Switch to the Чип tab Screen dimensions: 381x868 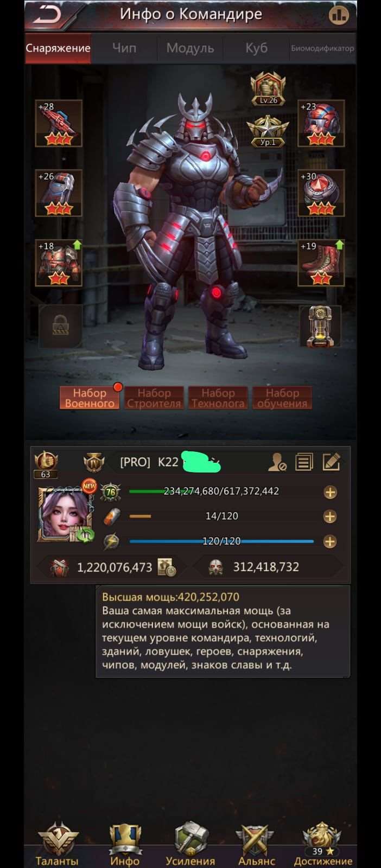(x=124, y=48)
